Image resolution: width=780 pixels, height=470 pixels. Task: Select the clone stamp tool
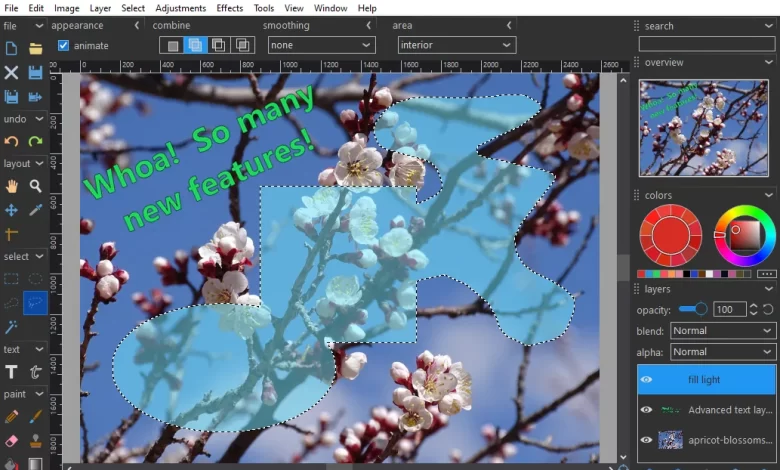(35, 441)
